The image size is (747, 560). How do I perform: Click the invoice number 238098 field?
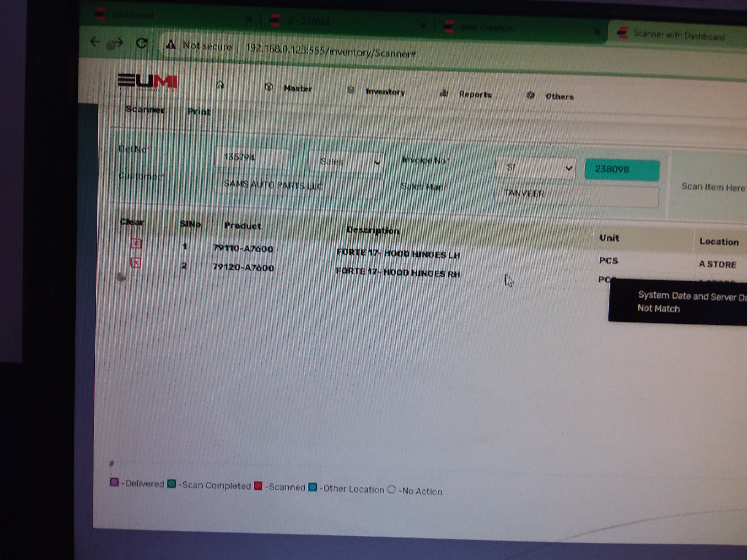[622, 170]
